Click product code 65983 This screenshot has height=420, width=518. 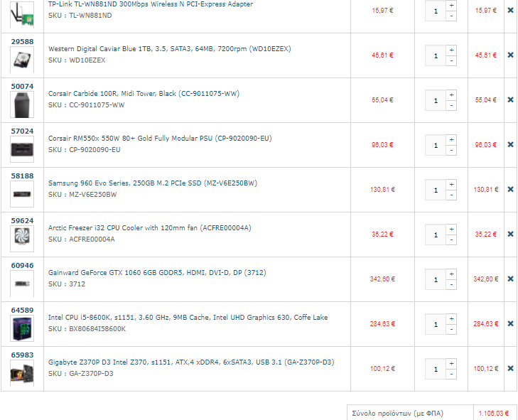(x=22, y=355)
